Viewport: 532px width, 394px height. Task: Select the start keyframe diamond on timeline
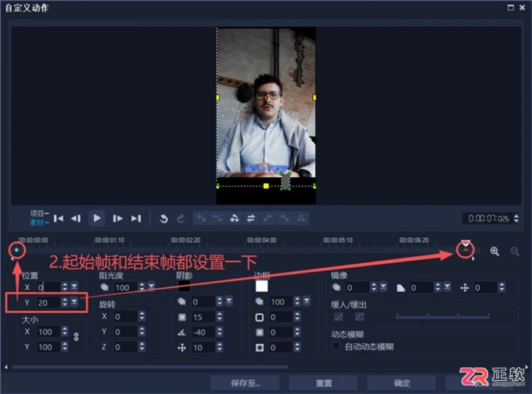(16, 250)
